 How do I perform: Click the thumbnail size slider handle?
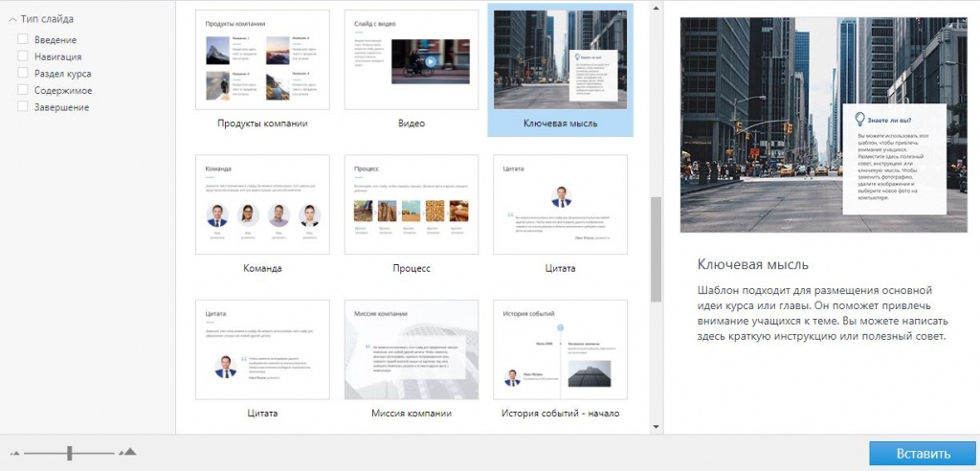(69, 453)
